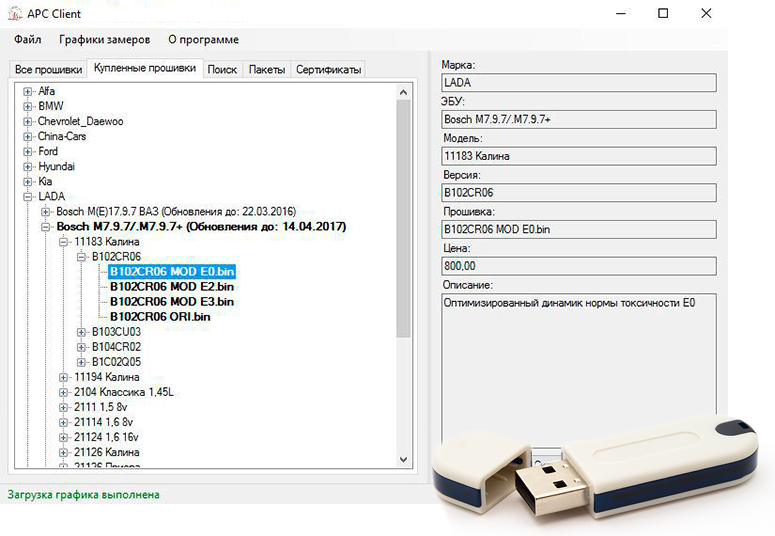
Task: Click the tree vertical scrollbar thumb
Action: click(x=403, y=219)
